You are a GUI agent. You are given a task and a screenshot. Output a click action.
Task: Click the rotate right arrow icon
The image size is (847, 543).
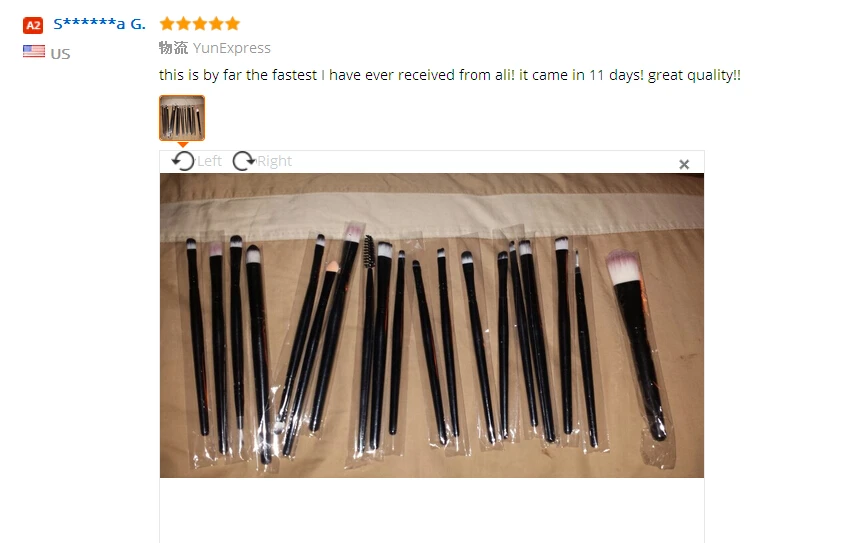click(x=244, y=161)
